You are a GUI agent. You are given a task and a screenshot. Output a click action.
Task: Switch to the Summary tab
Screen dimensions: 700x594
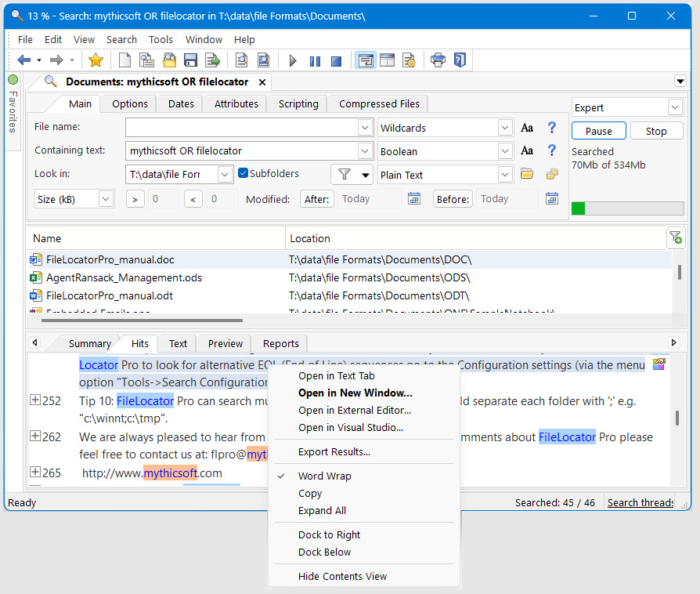[x=90, y=344]
